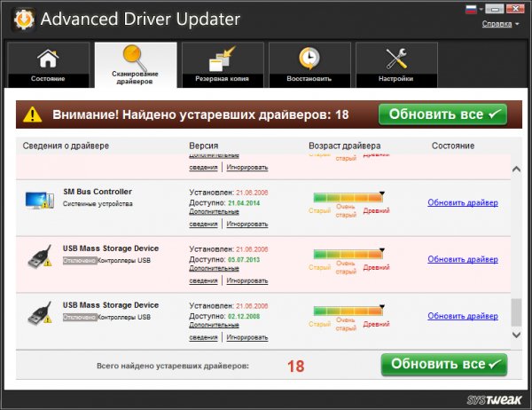Open Дополнительные сведения for SM Bus Controller
This screenshot has width=532, height=410.
pyautogui.click(x=214, y=217)
